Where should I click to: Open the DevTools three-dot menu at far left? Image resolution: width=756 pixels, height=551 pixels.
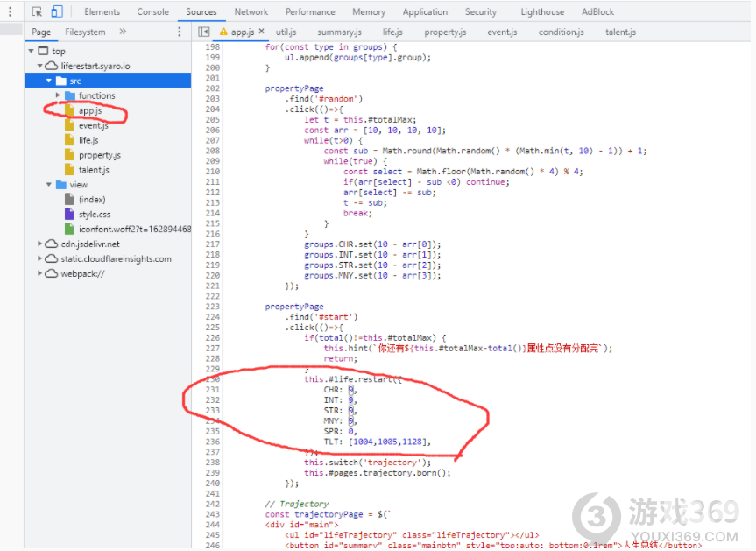click(x=10, y=11)
